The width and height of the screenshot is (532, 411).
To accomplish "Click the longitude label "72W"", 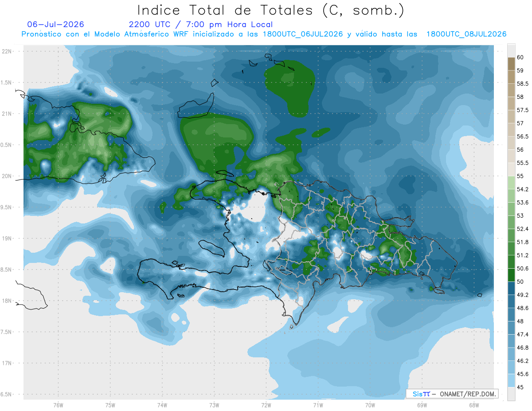I will click(x=266, y=405).
